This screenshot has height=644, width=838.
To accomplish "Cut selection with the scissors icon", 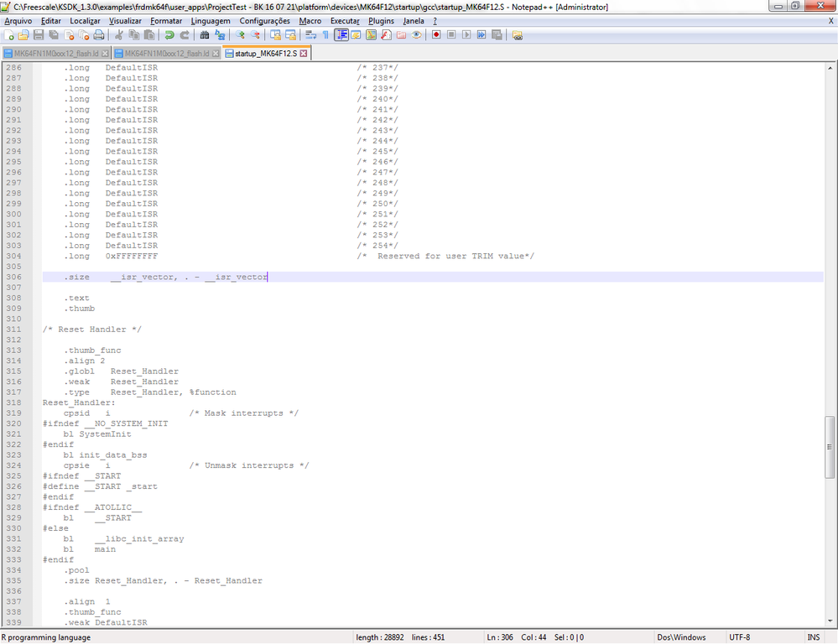I will (118, 35).
